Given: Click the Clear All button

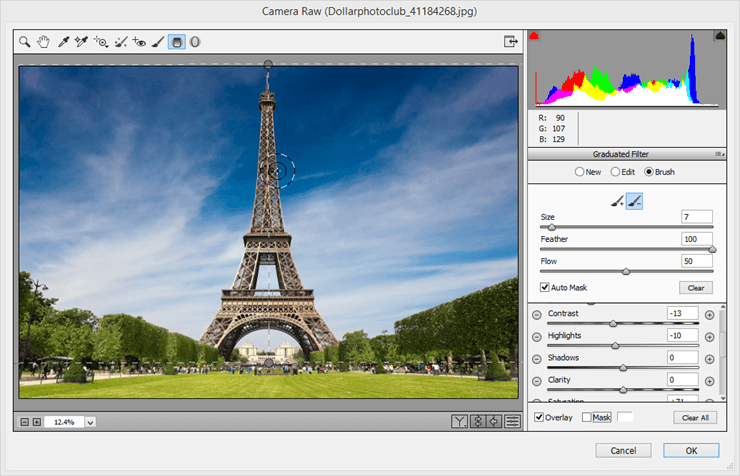Looking at the screenshot, I should [695, 418].
